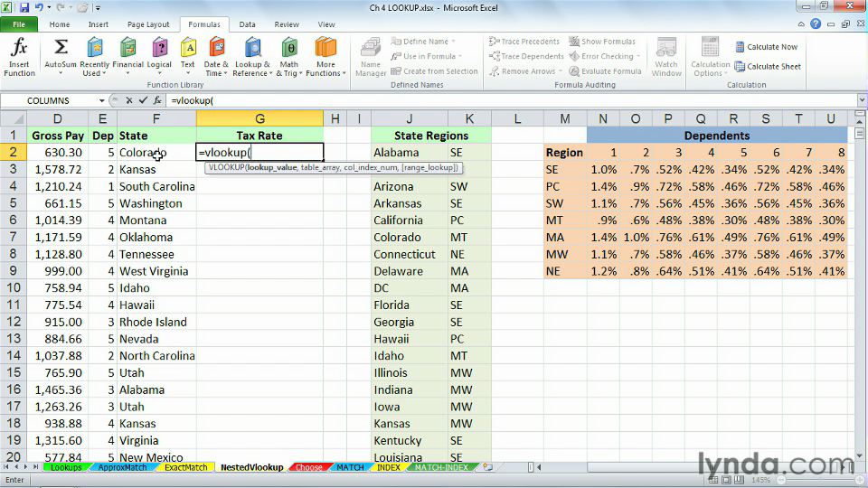The width and height of the screenshot is (868, 488).
Task: Open More Functions menu
Action: click(325, 58)
